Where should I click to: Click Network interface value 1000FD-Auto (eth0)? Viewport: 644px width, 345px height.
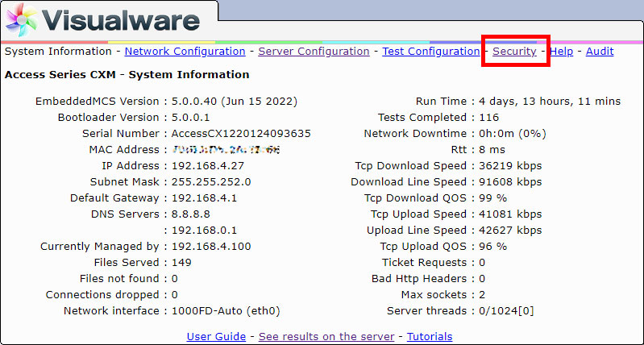tap(226, 311)
